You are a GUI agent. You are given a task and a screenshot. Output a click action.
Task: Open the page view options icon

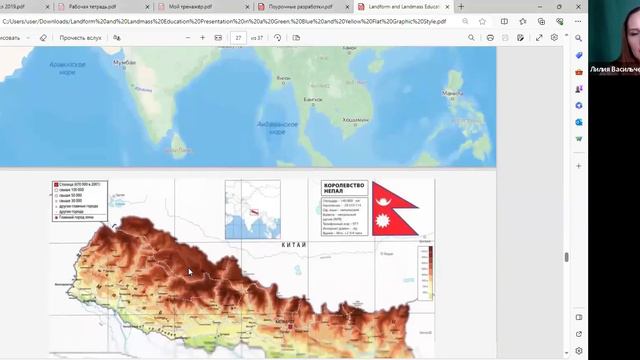coord(296,38)
